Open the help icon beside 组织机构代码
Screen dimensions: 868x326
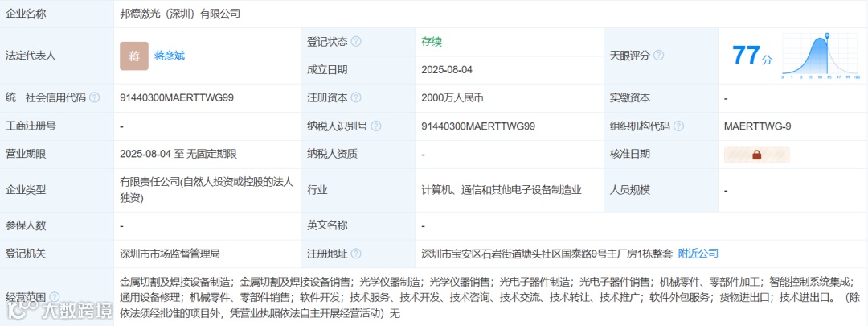(x=678, y=126)
